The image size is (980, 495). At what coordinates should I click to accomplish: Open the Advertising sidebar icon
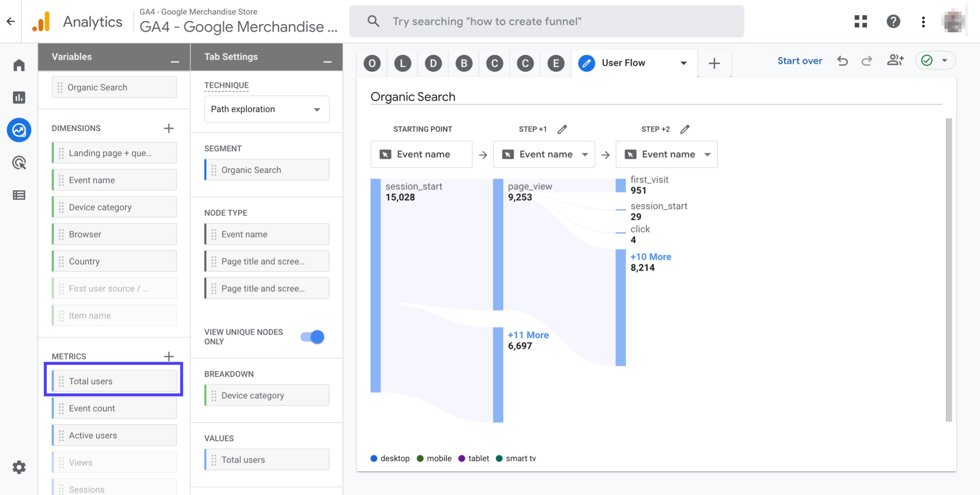19,163
